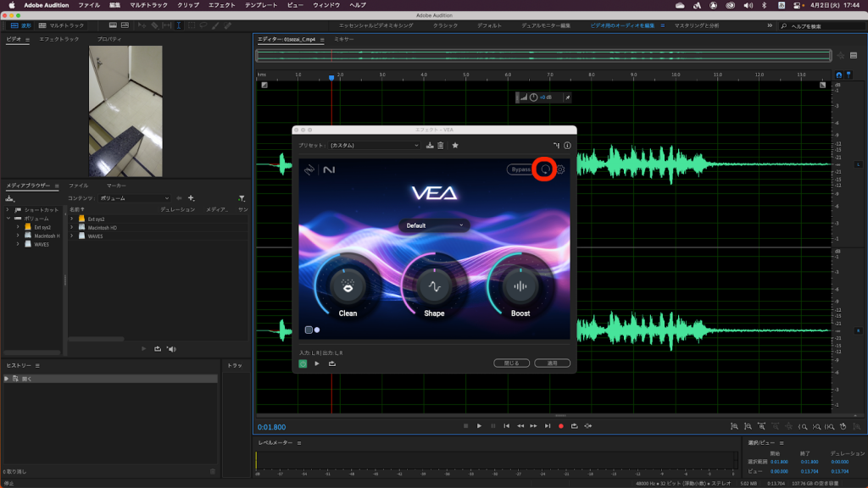868x488 pixels.
Task: Click the Clean knob lips icon
Action: tap(348, 286)
